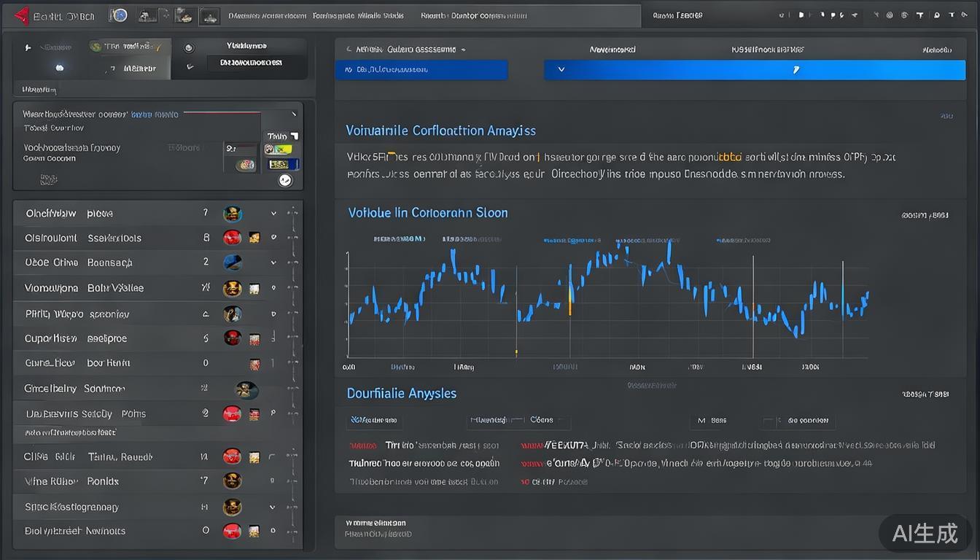Toggle the yellow-green switch in upper-left panel
The width and height of the screenshot is (980, 560).
tap(278, 149)
